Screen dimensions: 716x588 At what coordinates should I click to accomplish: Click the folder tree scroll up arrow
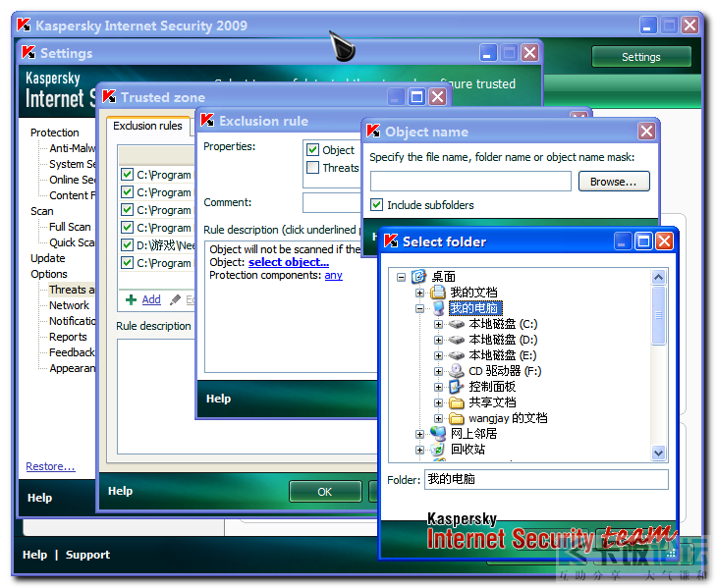pyautogui.click(x=658, y=277)
